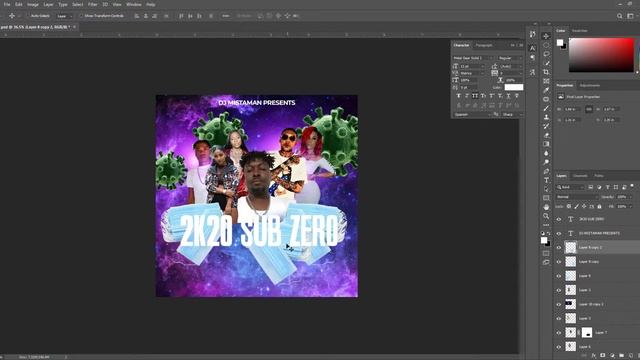
Task: Open the font size dropdown in Character panel
Action: (473, 66)
